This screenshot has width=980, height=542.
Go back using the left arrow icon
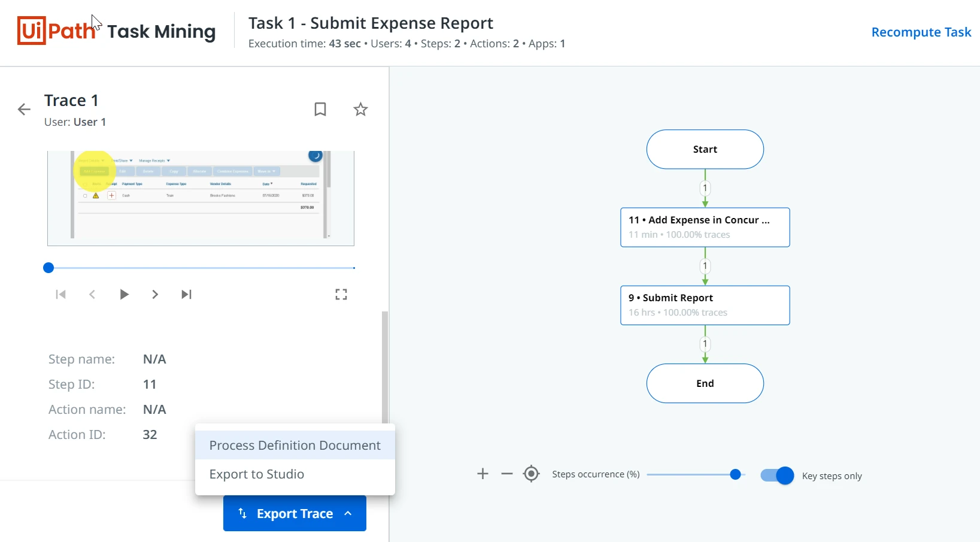[24, 110]
